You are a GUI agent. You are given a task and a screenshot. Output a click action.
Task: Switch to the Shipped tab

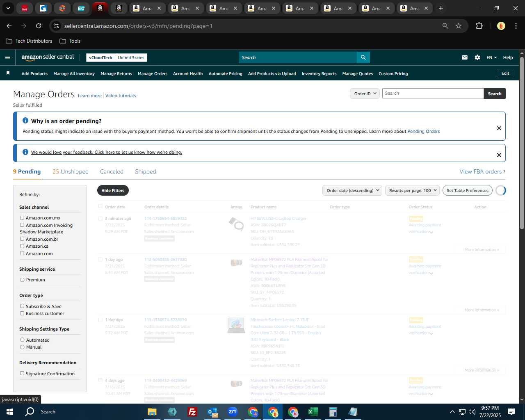pos(146,171)
